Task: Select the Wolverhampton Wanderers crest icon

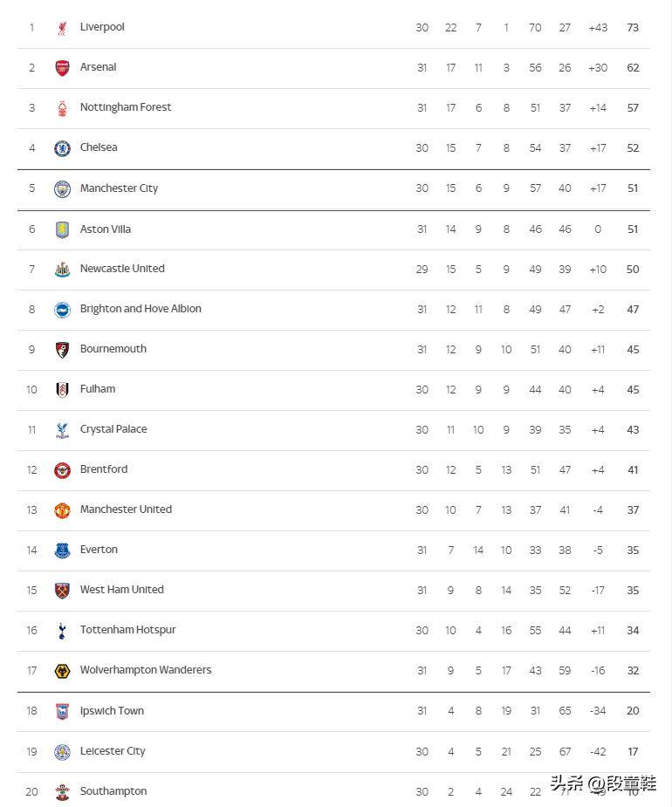Action: point(62,671)
